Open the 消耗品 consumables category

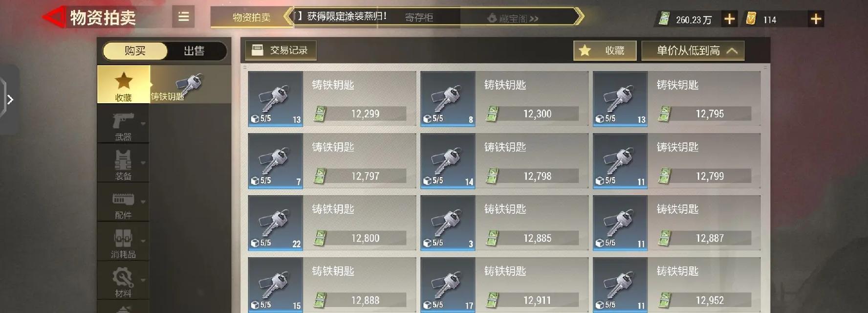point(123,242)
